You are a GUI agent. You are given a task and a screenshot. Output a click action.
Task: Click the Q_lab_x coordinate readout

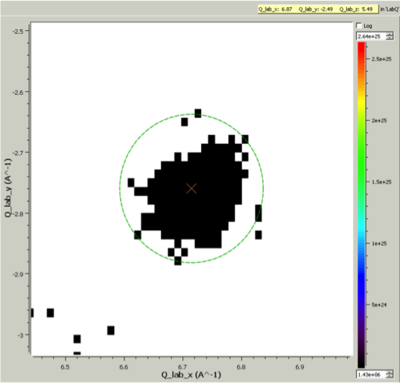(x=275, y=9)
